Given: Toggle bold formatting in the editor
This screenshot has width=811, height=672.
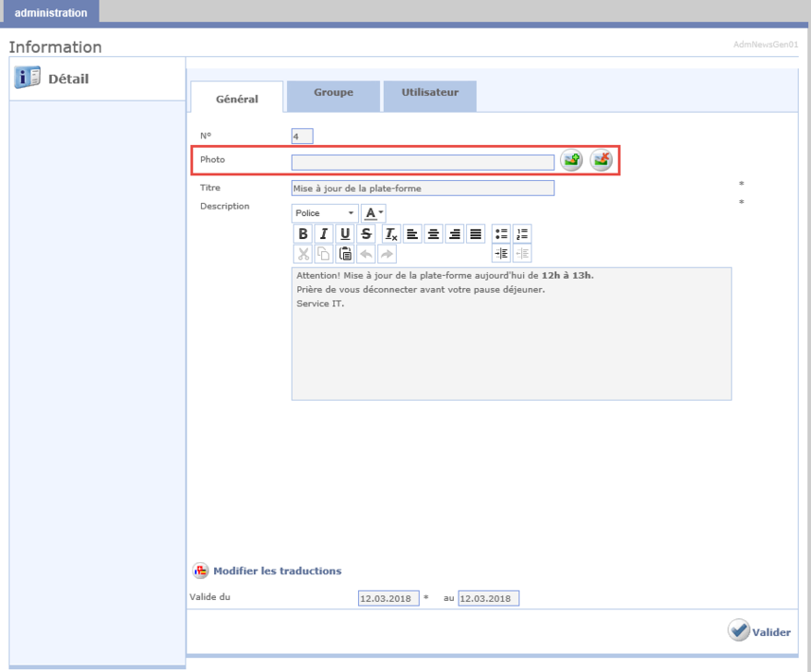Looking at the screenshot, I should [303, 234].
